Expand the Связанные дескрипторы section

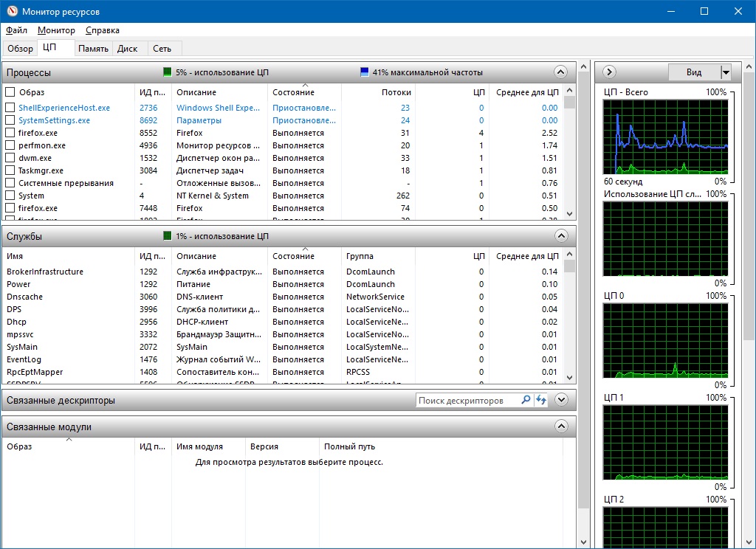[560, 400]
